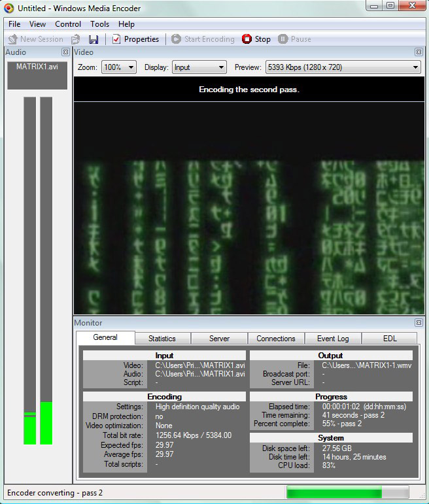
Task: Click the output file path MATRIX1-1.wmv
Action: pos(367,365)
